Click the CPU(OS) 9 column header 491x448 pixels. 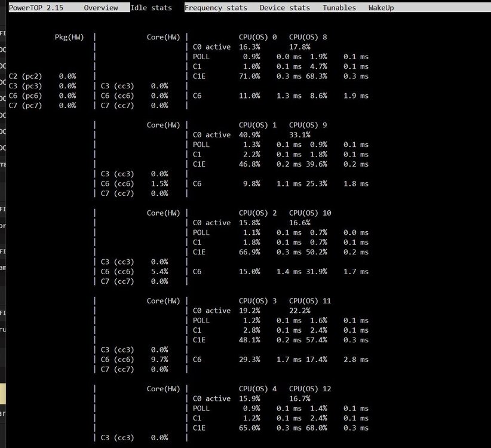308,125
